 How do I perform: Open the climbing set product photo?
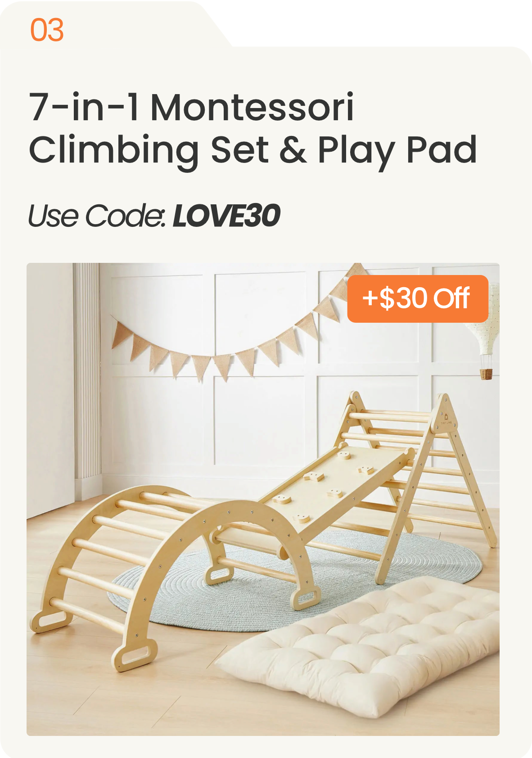click(x=263, y=499)
